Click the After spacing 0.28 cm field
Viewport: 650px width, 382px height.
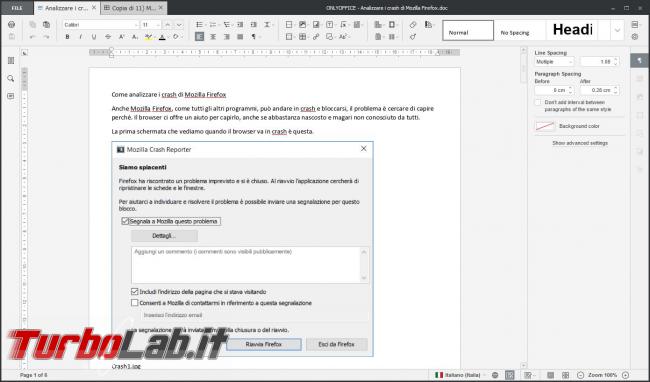tap(599, 90)
